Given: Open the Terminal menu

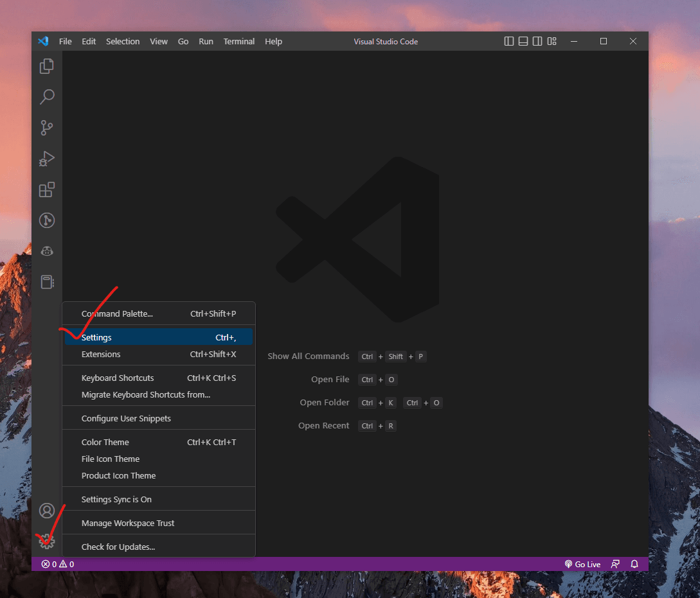Looking at the screenshot, I should [239, 42].
